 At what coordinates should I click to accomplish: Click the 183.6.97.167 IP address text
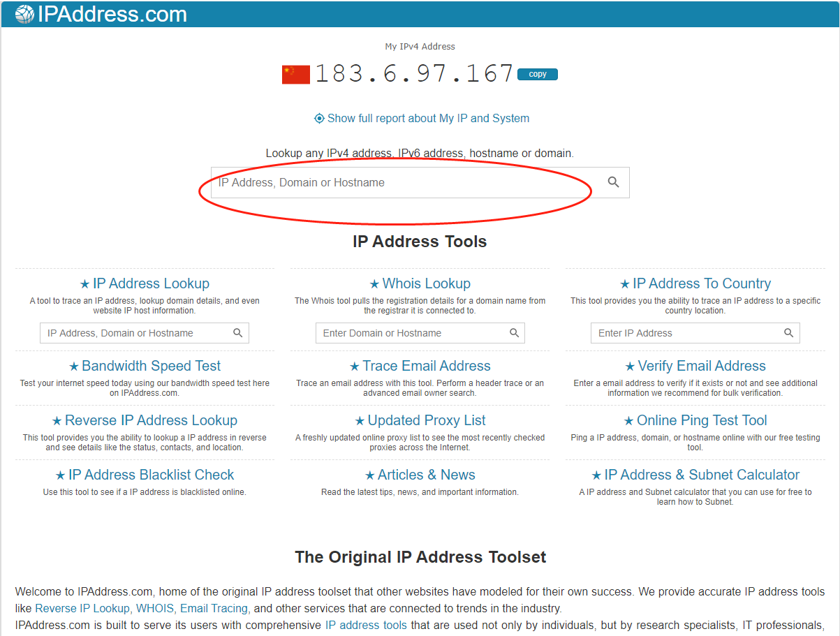tap(415, 74)
